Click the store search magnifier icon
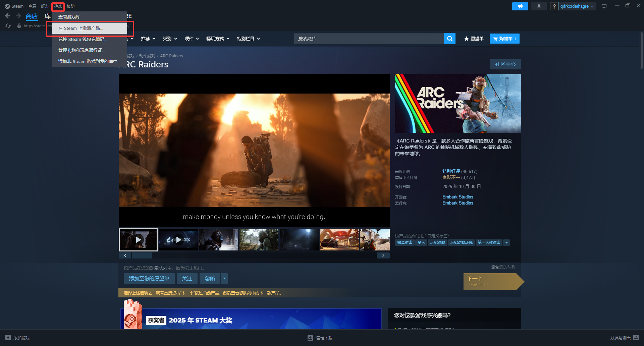Viewport: 644px width, 346px height. coord(449,39)
